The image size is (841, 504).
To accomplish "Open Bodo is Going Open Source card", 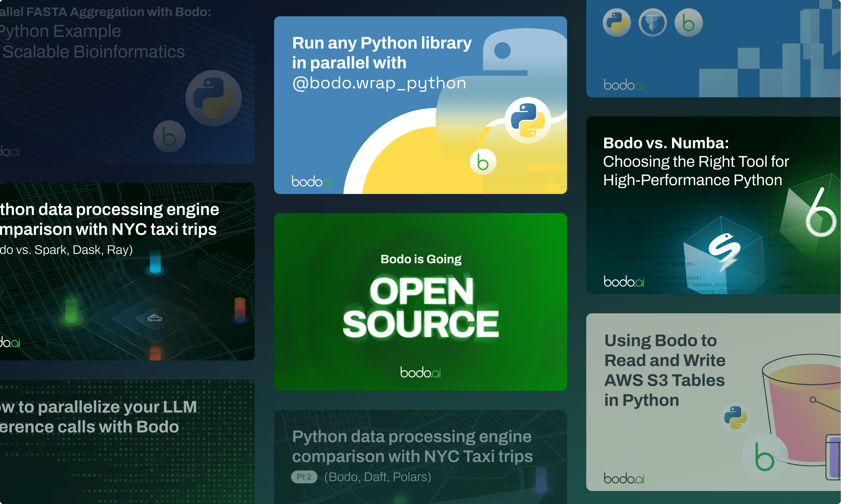I will 420,302.
